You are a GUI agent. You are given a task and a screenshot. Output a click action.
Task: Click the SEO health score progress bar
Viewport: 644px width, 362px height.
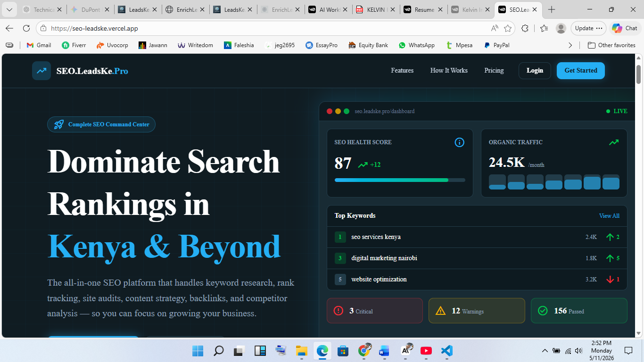(x=400, y=180)
